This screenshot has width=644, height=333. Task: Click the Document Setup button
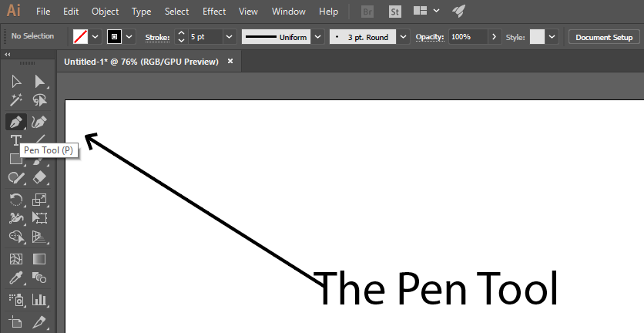click(x=604, y=37)
